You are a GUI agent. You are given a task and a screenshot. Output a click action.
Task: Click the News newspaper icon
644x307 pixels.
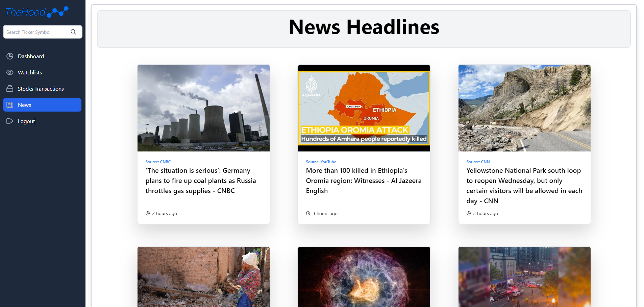click(10, 105)
